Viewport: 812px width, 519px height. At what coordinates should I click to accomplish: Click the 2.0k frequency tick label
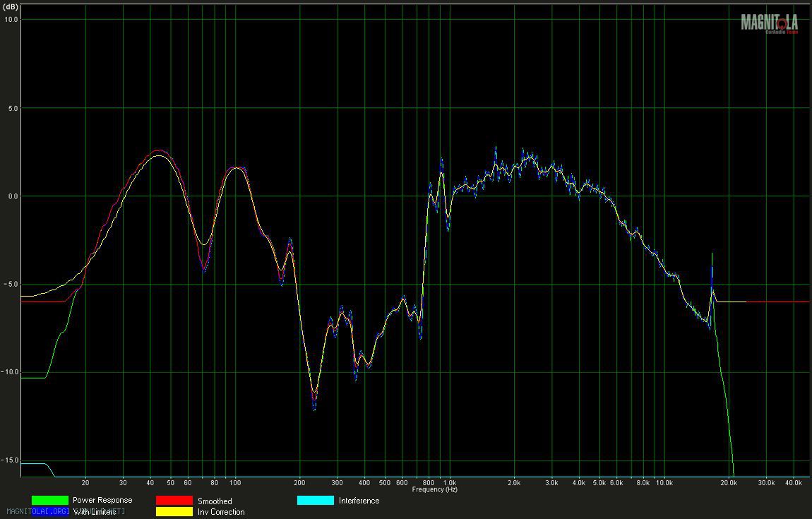point(514,483)
